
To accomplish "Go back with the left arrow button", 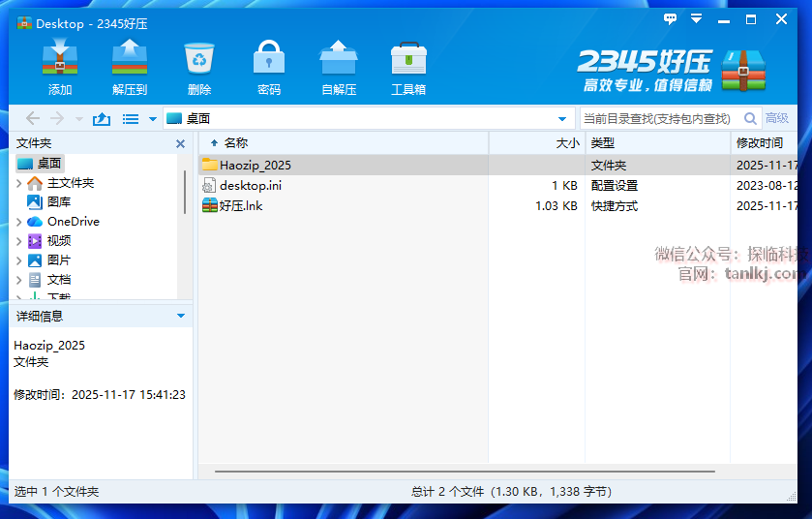I will click(33, 118).
